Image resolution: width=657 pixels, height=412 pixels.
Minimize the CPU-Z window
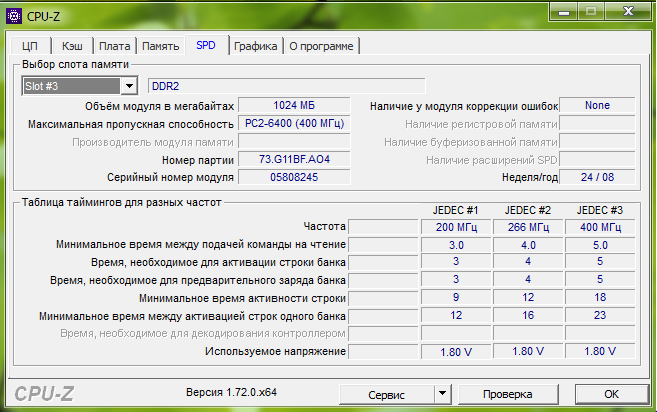click(x=564, y=12)
